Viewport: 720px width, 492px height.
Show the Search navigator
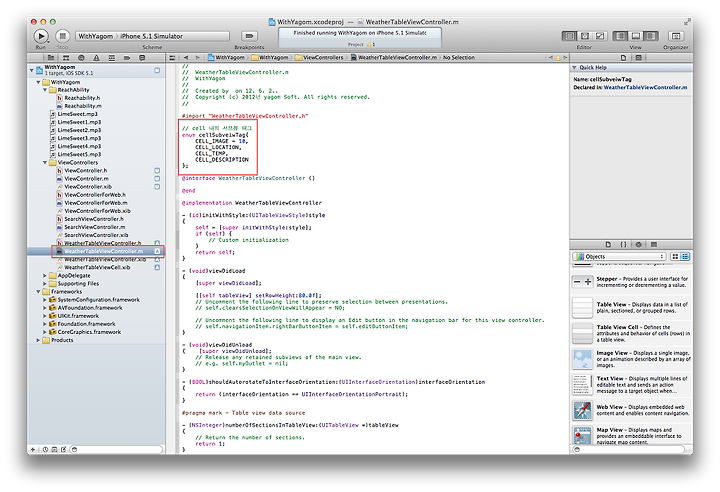(x=81, y=58)
